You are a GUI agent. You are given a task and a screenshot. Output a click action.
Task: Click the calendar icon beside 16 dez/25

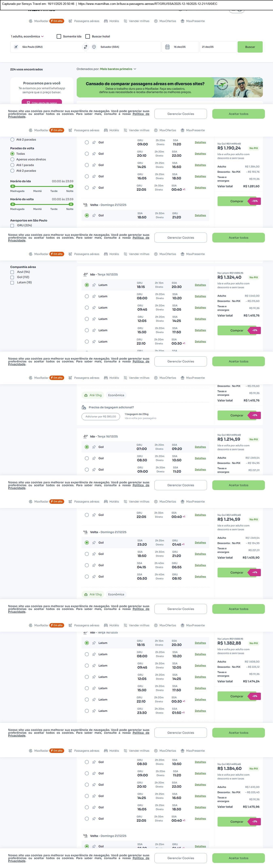pyautogui.click(x=168, y=47)
